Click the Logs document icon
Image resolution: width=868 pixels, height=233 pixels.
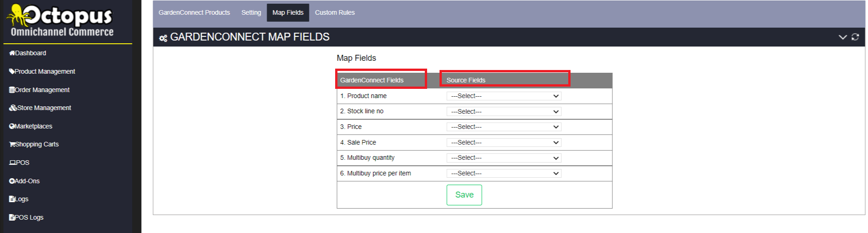point(12,199)
